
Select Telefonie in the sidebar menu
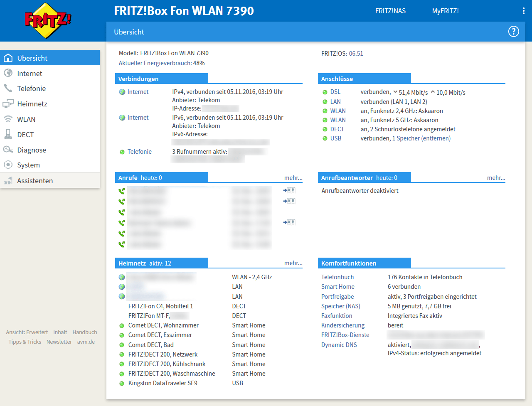coord(50,88)
